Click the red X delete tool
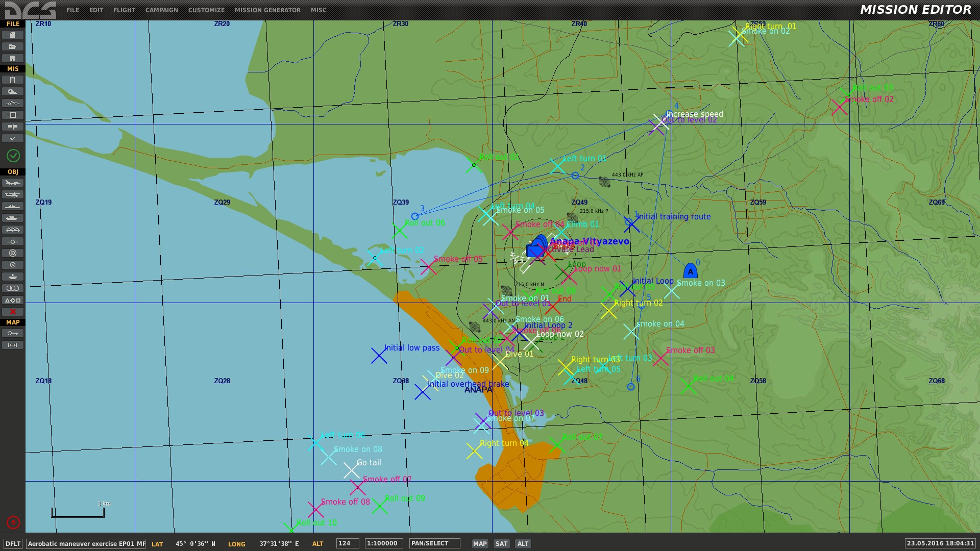This screenshot has height=551, width=980. pyautogui.click(x=13, y=312)
